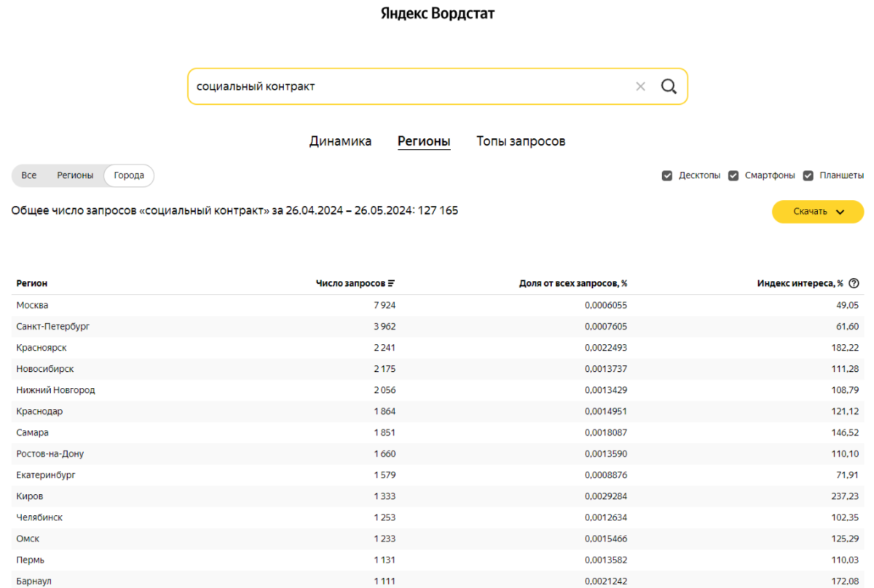Uncheck the Планшеты checkbox
The width and height of the screenshot is (874, 588).
808,175
